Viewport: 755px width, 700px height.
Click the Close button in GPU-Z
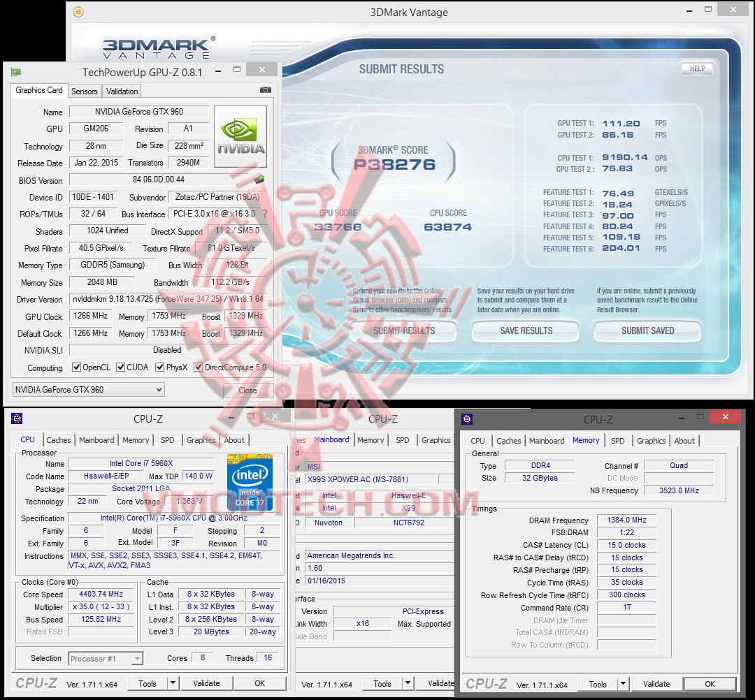click(248, 391)
